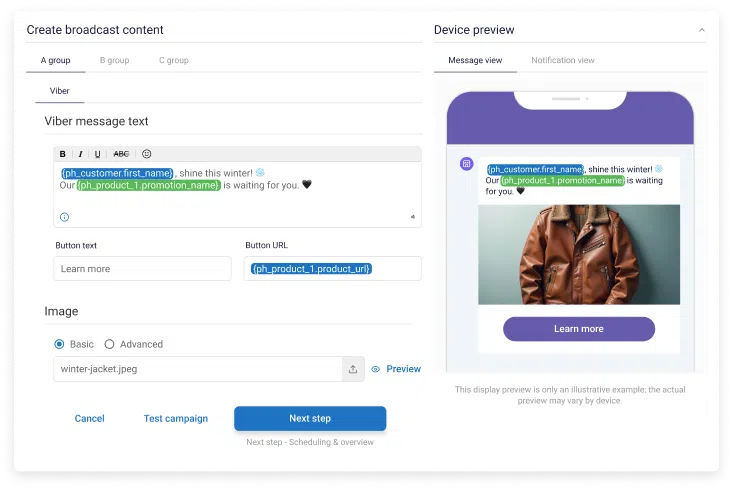This screenshot has width=733, height=489.
Task: Switch to the C group tab
Action: click(x=174, y=60)
